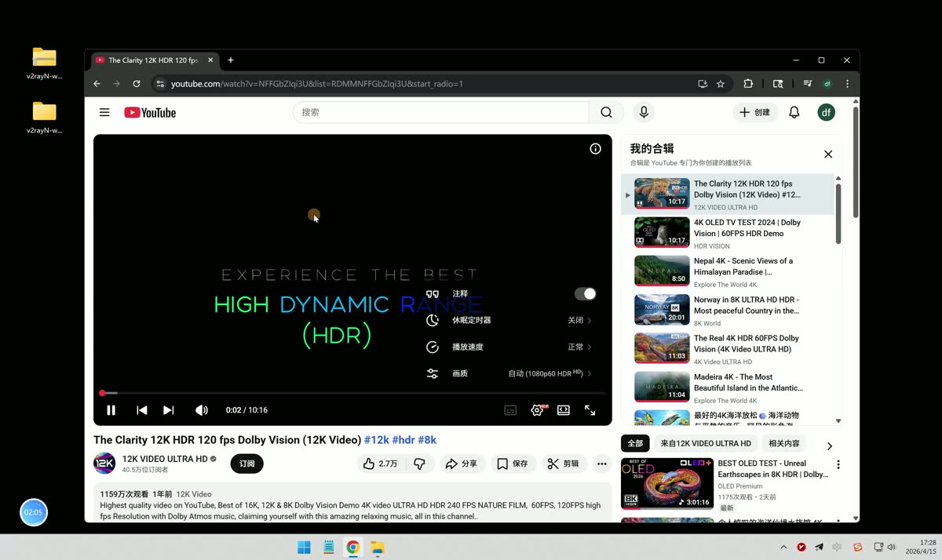Image resolution: width=942 pixels, height=560 pixels.
Task: Select the 相关内容 chip
Action: [784, 443]
